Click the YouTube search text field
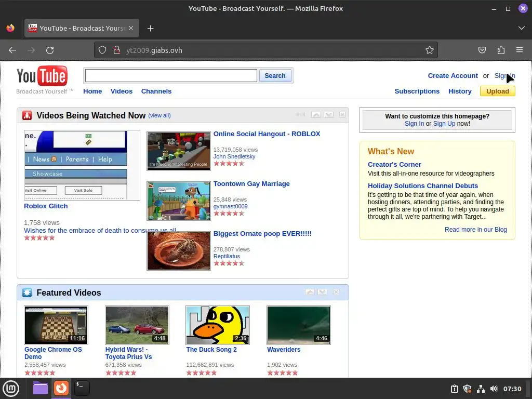Screen dimensions: 532x399 [x=171, y=76]
